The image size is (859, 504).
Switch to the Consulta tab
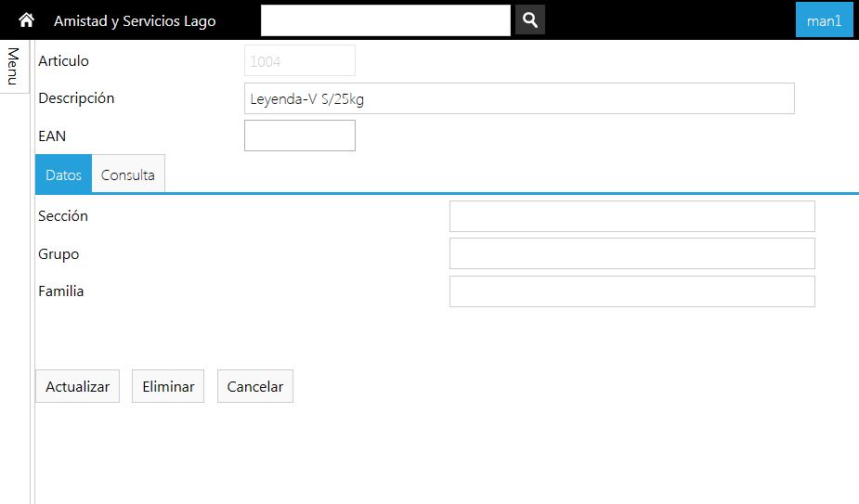click(x=127, y=174)
